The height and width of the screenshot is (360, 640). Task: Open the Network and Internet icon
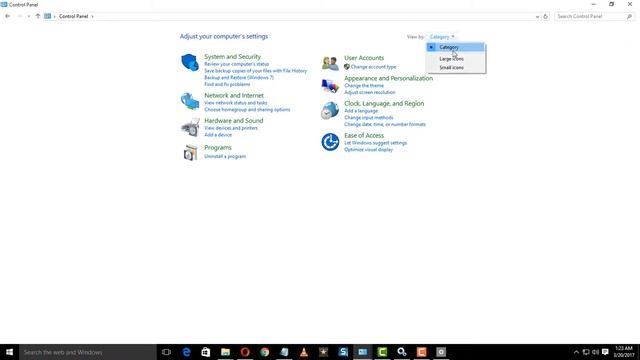190,101
